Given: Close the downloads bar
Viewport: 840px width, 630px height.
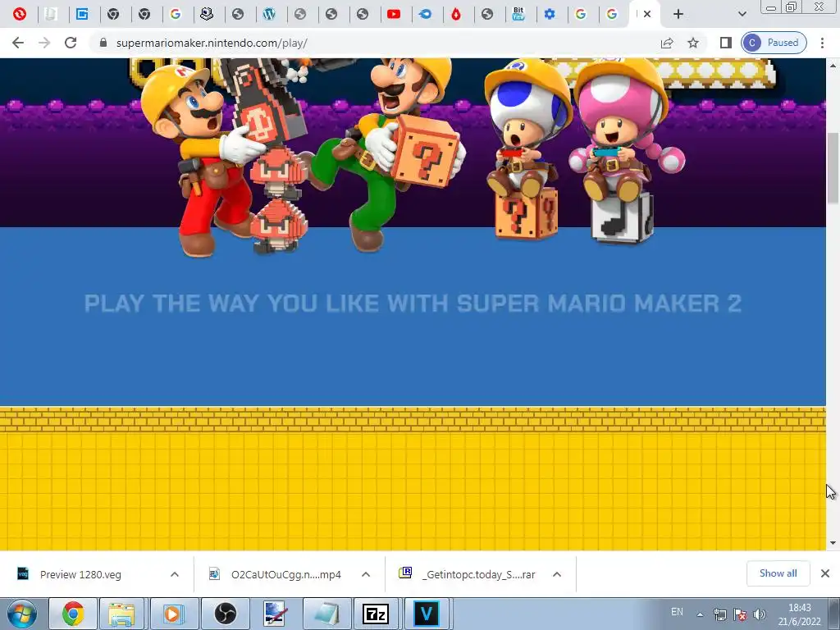Looking at the screenshot, I should [825, 573].
